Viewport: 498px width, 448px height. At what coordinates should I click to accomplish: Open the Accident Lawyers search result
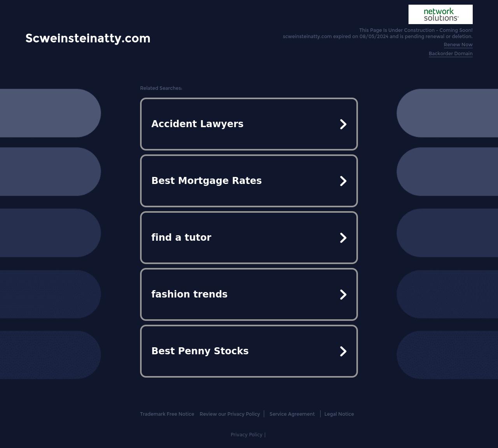tap(197, 124)
